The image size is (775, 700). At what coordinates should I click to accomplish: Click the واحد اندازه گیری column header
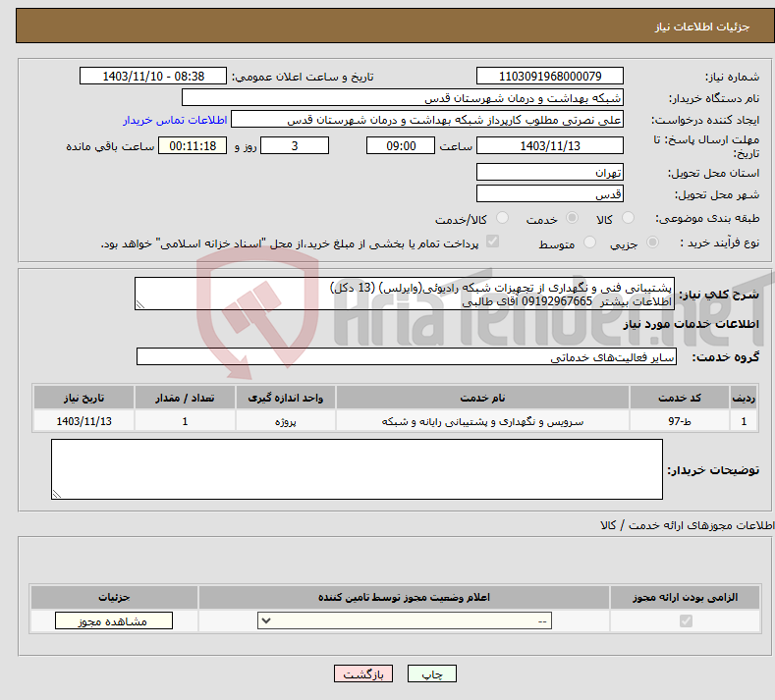285,398
